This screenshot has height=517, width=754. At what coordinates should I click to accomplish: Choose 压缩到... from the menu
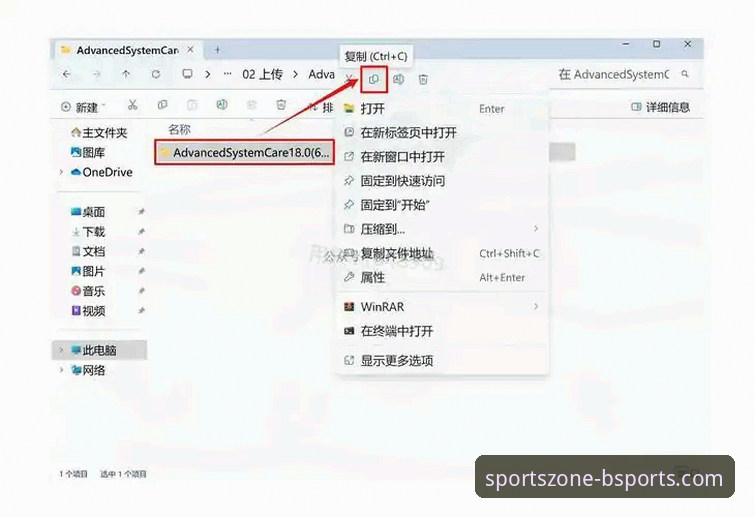(443, 229)
